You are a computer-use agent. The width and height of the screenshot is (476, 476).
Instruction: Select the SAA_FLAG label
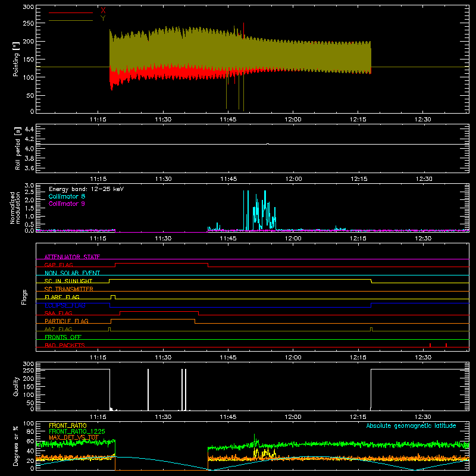click(x=58, y=313)
